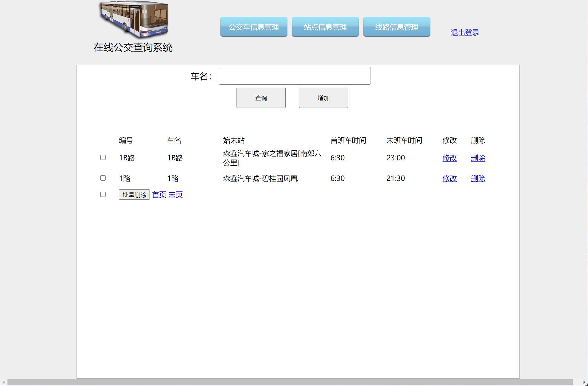
Task: Click 删除 for the 1B路 route
Action: (478, 158)
